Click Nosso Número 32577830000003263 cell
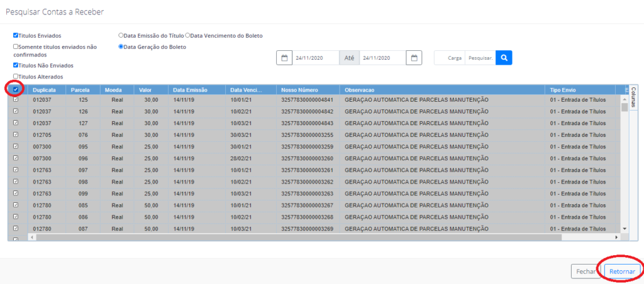This screenshot has width=644, height=284. [308, 194]
